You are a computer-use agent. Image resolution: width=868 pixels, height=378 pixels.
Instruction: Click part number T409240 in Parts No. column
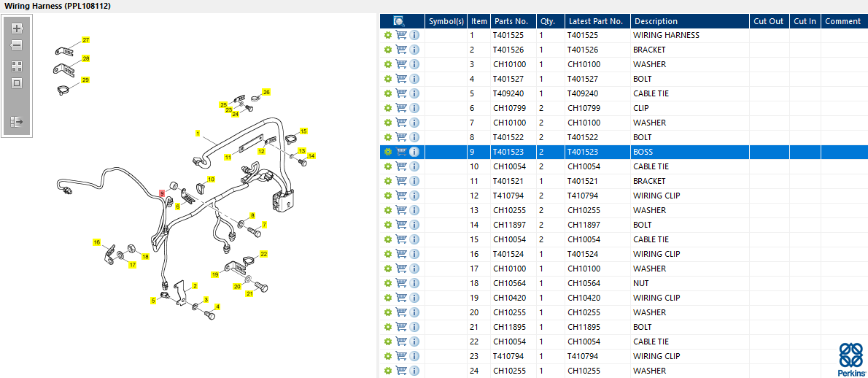coord(508,93)
